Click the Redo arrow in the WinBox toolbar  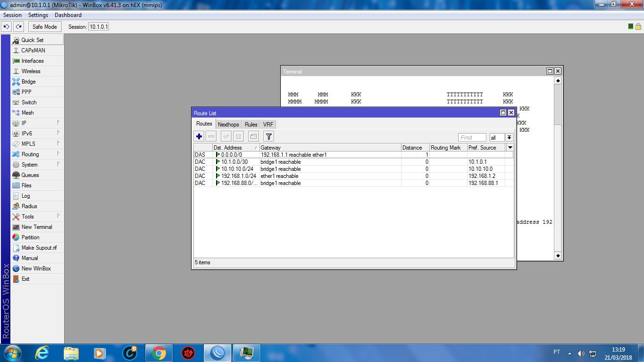[18, 27]
